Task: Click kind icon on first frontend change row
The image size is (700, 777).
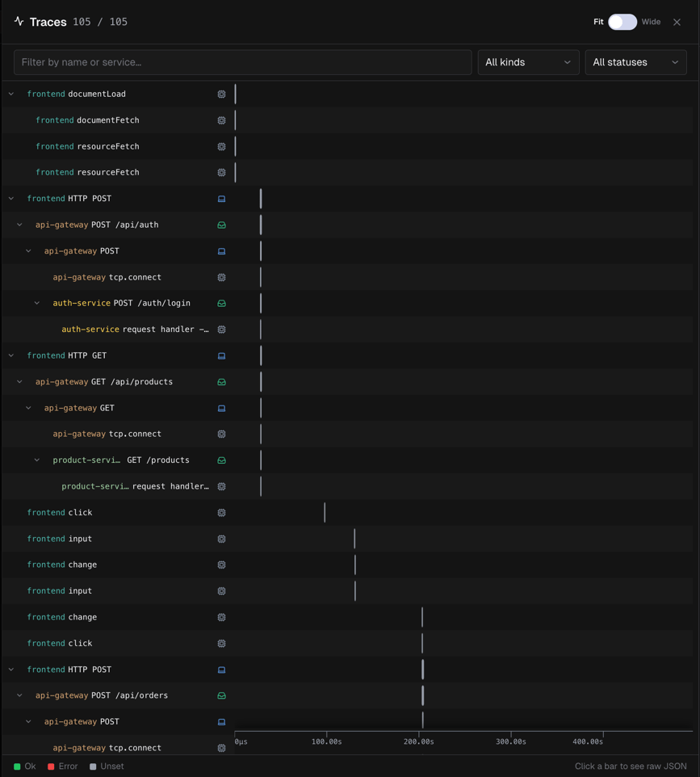Action: pyautogui.click(x=221, y=565)
